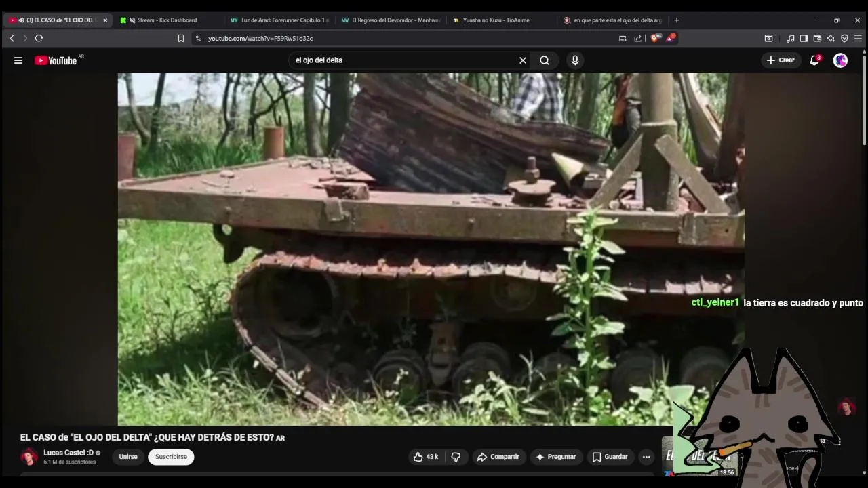The image size is (868, 488).
Task: Close the active YouTube tab
Action: click(x=105, y=20)
